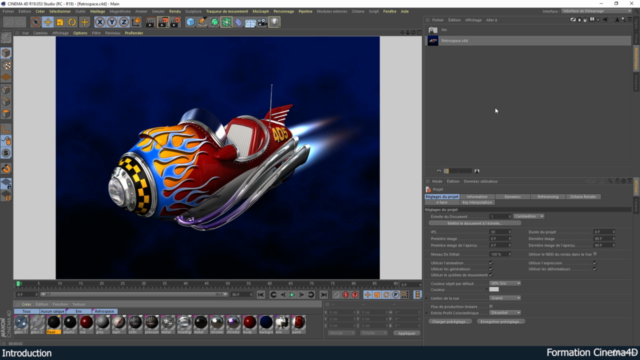Open the Rendu menu
640x360 pixels.
click(x=175, y=11)
